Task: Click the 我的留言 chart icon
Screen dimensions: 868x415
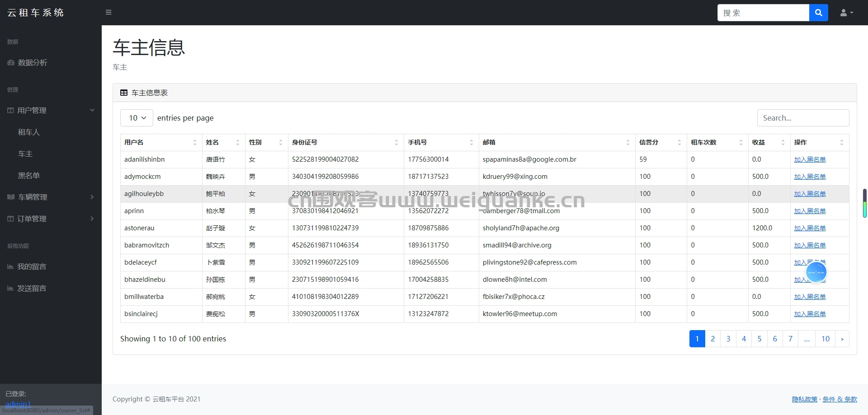Action: tap(10, 266)
